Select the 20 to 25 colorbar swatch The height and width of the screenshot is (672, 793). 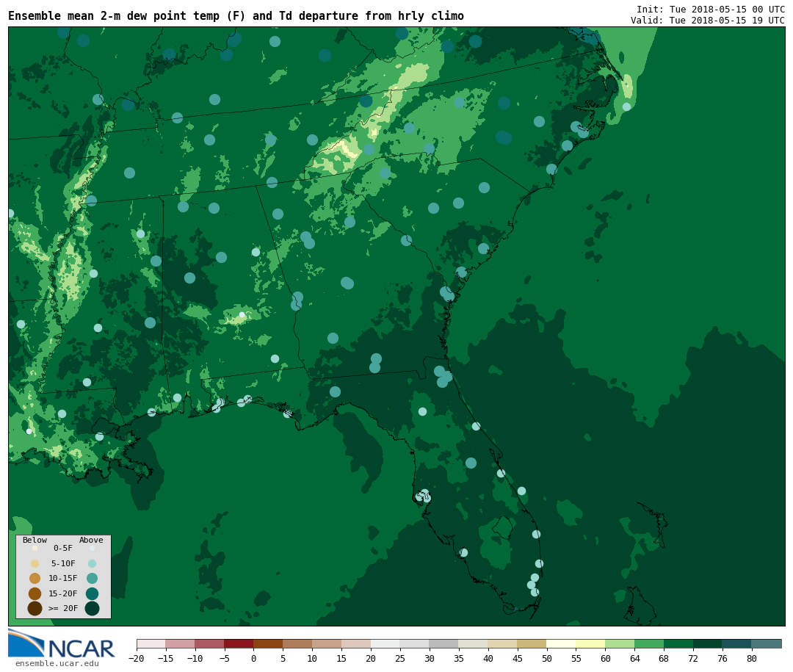386,643
